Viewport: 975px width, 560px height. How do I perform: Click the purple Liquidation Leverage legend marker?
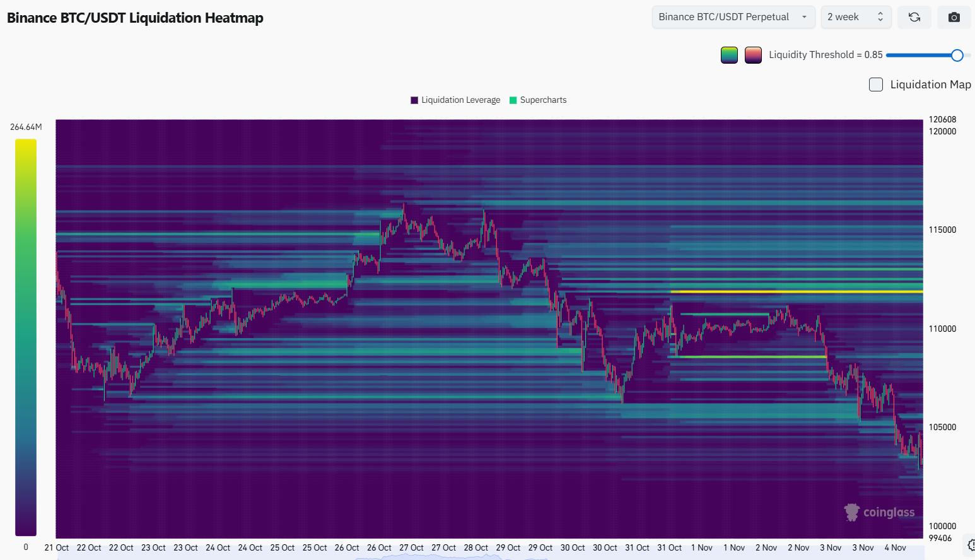(x=414, y=100)
